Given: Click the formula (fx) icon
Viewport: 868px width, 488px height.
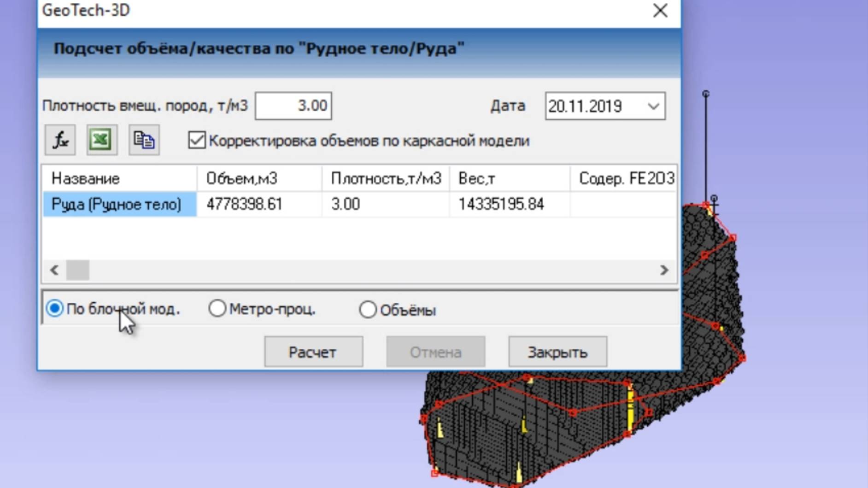Looking at the screenshot, I should coord(59,140).
